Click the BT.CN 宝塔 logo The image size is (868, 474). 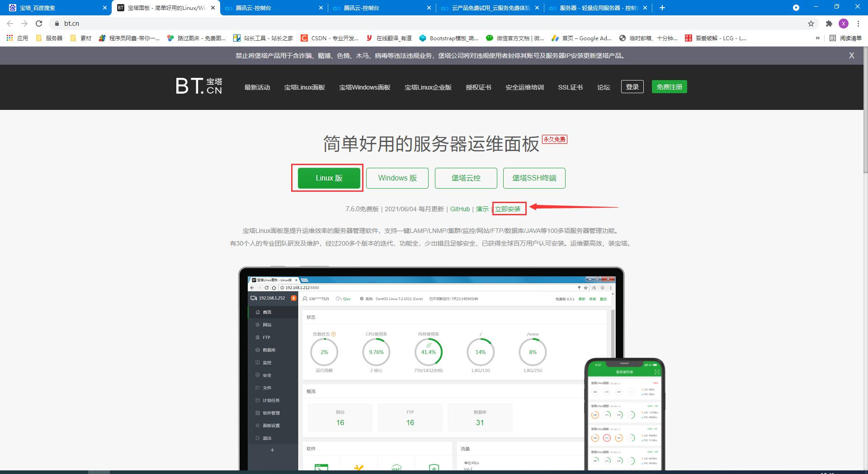coord(199,86)
